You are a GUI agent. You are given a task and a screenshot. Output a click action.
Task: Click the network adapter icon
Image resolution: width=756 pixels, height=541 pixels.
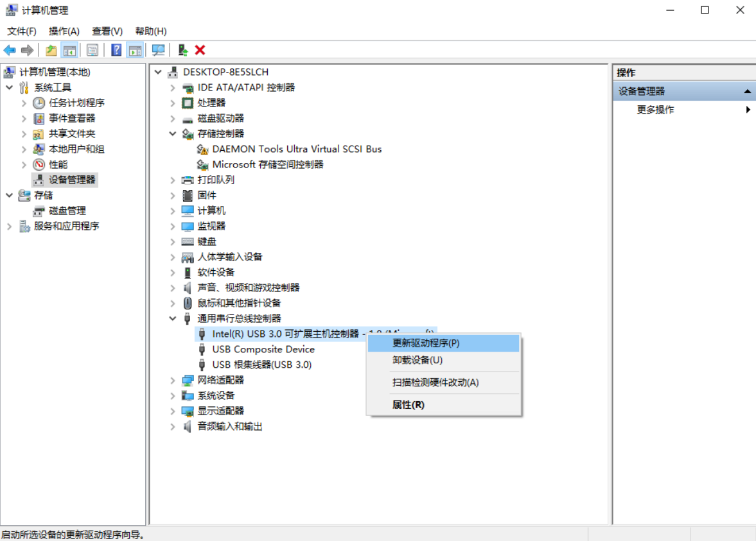point(188,380)
